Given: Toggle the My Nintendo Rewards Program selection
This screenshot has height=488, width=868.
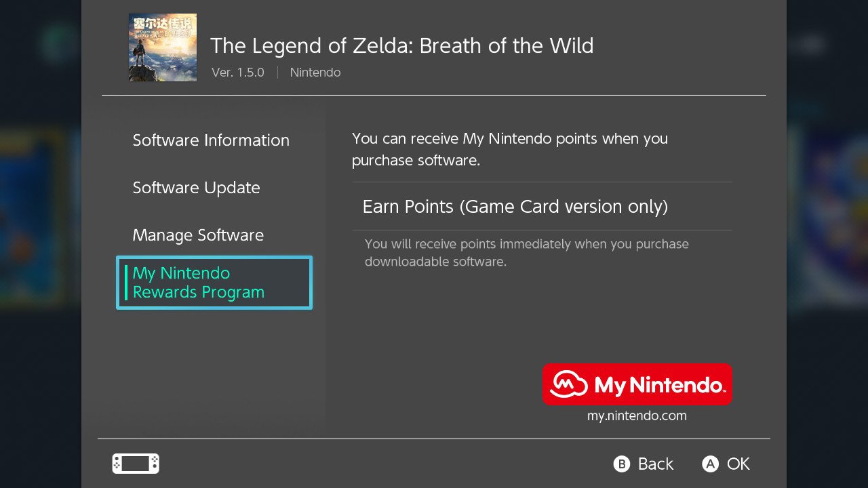Looking at the screenshot, I should point(214,283).
